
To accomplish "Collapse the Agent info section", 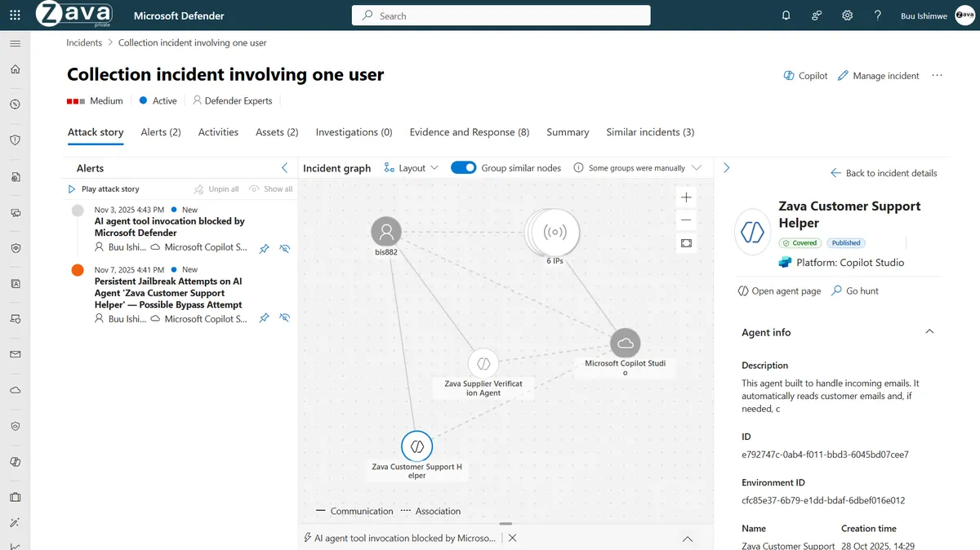I will [929, 332].
